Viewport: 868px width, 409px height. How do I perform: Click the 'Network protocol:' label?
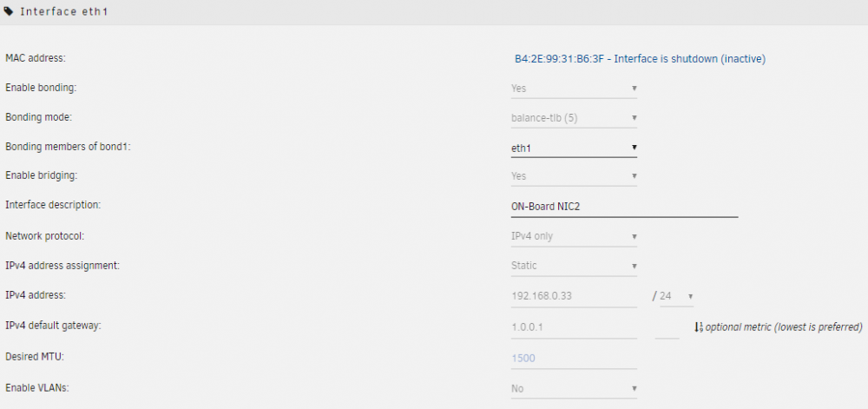pyautogui.click(x=45, y=236)
